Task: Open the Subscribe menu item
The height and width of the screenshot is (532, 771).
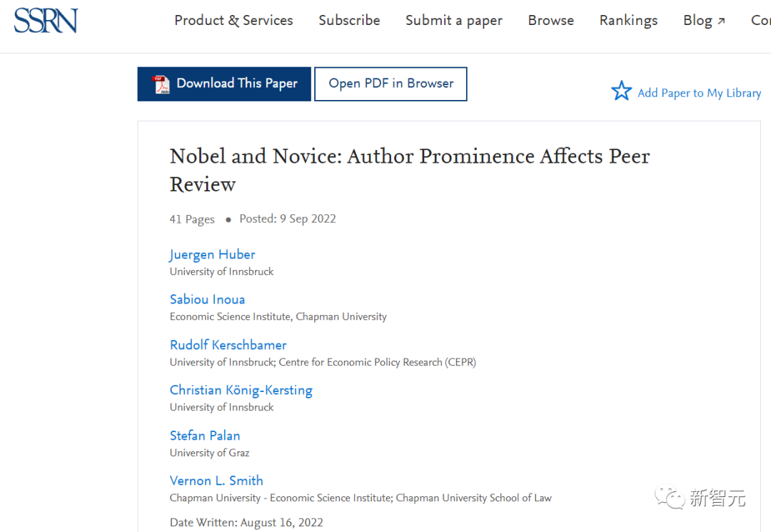Action: [x=349, y=21]
